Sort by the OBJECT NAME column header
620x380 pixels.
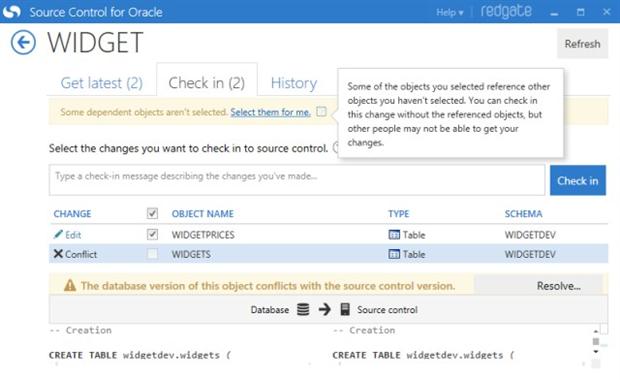point(202,214)
